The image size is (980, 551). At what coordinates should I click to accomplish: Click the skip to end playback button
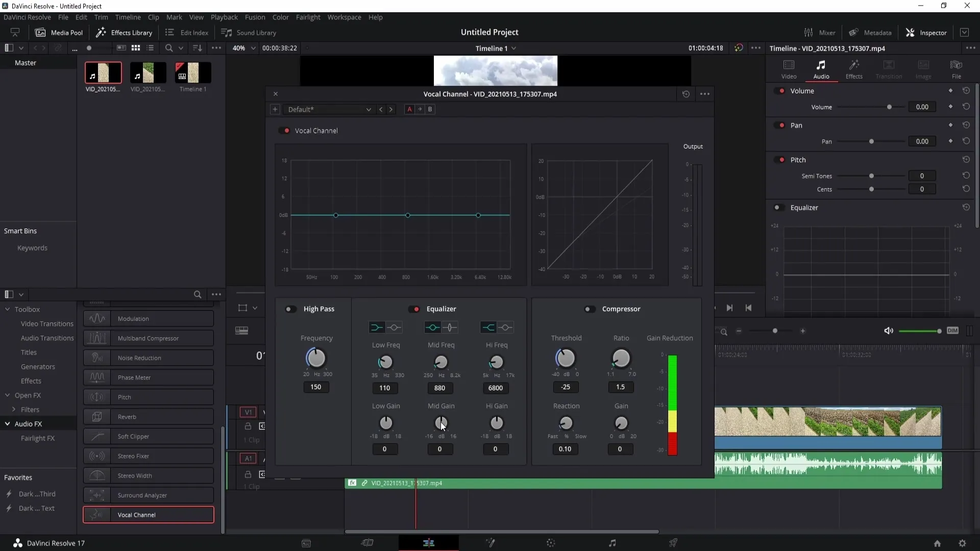[729, 308]
